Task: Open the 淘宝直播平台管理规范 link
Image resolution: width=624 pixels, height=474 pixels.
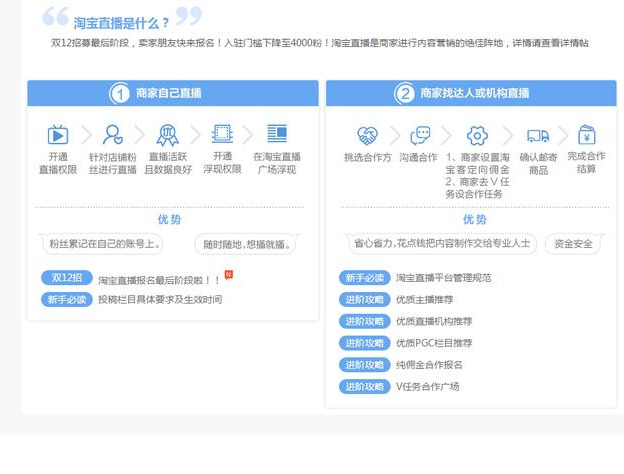Action: pos(443,278)
